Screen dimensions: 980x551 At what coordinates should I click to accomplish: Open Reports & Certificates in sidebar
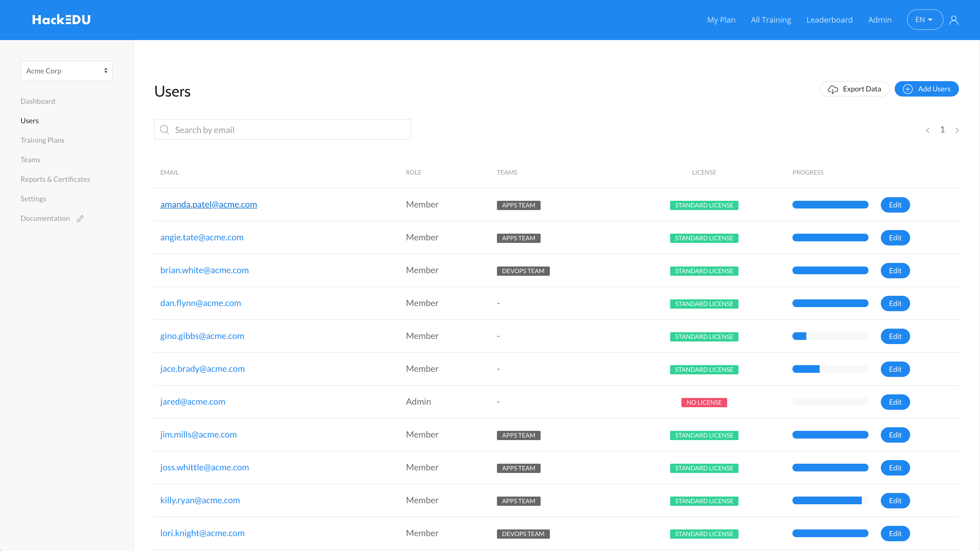click(55, 179)
